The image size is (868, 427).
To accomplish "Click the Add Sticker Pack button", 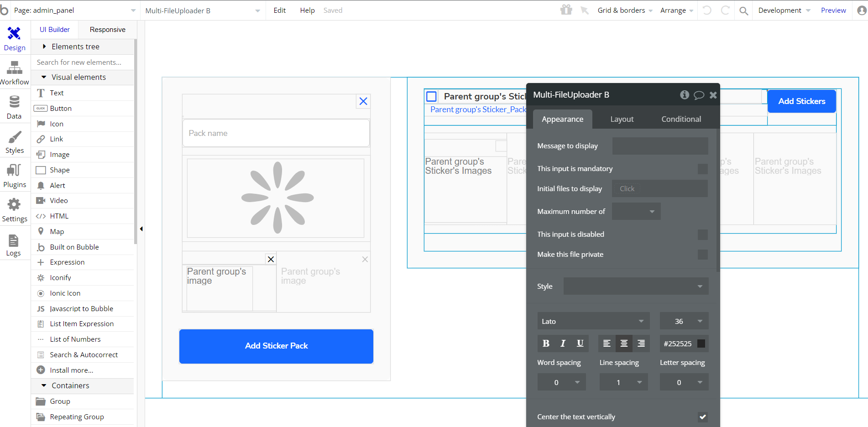I will pyautogui.click(x=276, y=346).
